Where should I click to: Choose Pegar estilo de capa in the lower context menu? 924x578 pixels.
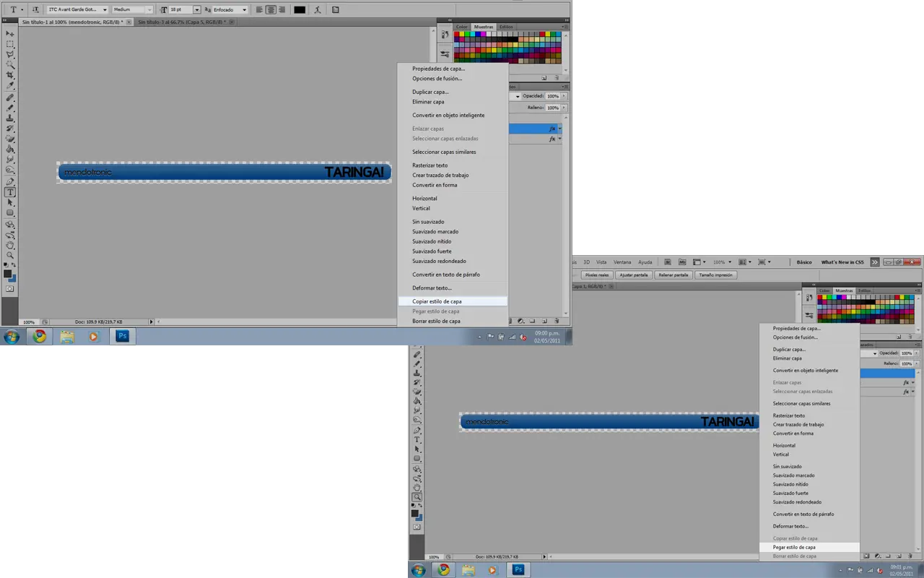[x=810, y=548]
